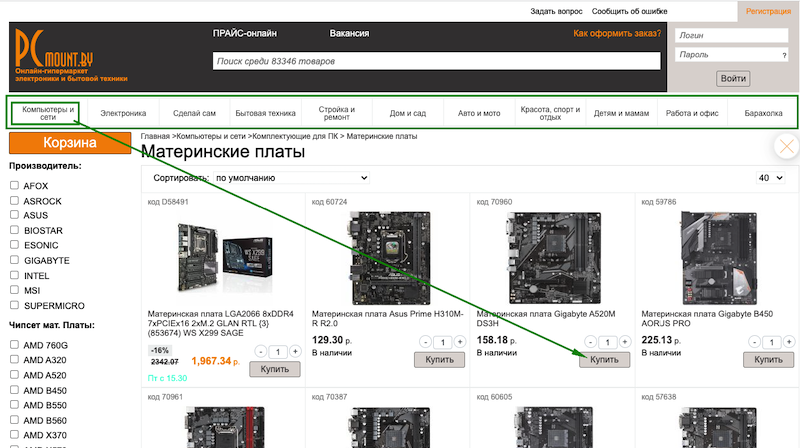Open the items-per-page dropdown showing 40
This screenshot has height=448, width=800.
(770, 178)
